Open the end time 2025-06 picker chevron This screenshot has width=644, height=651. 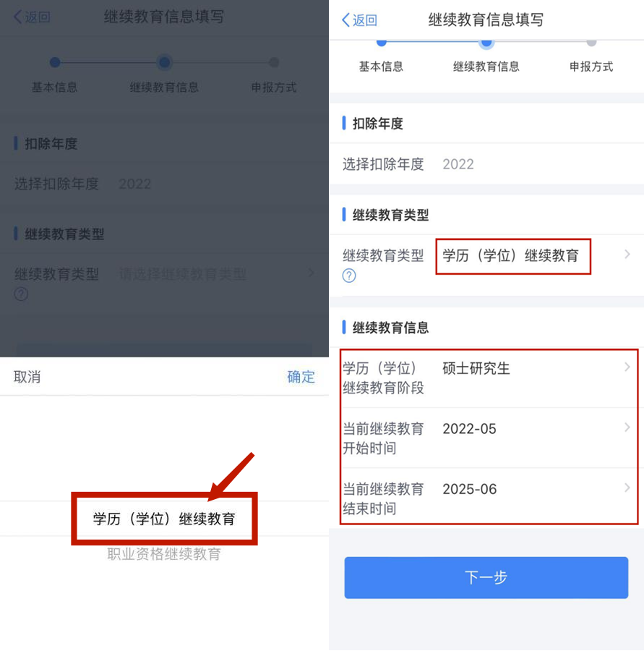click(627, 488)
